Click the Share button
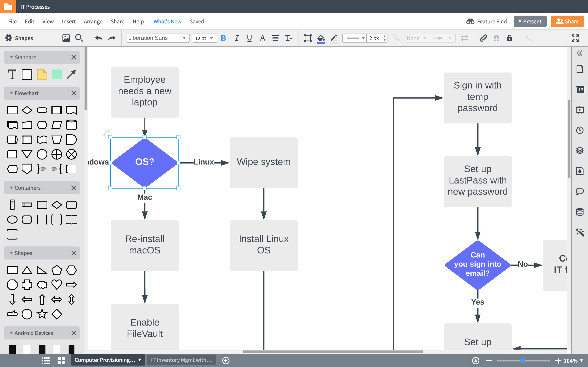The image size is (588, 367). pos(567,21)
